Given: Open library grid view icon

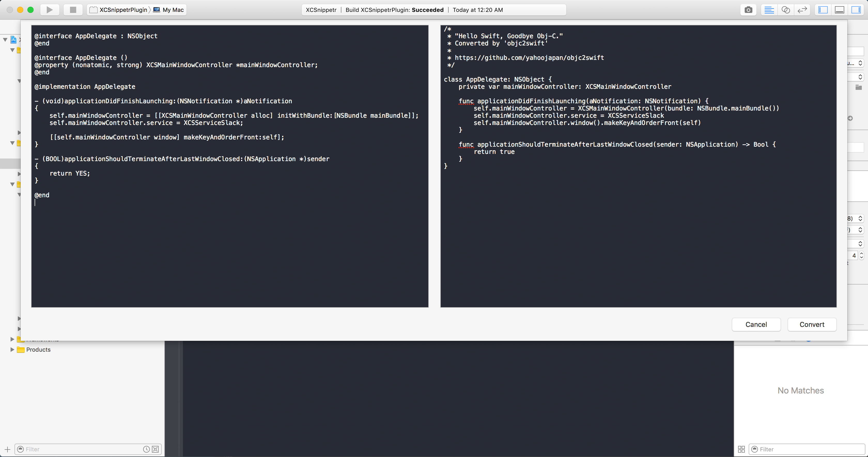Looking at the screenshot, I should coord(741,449).
